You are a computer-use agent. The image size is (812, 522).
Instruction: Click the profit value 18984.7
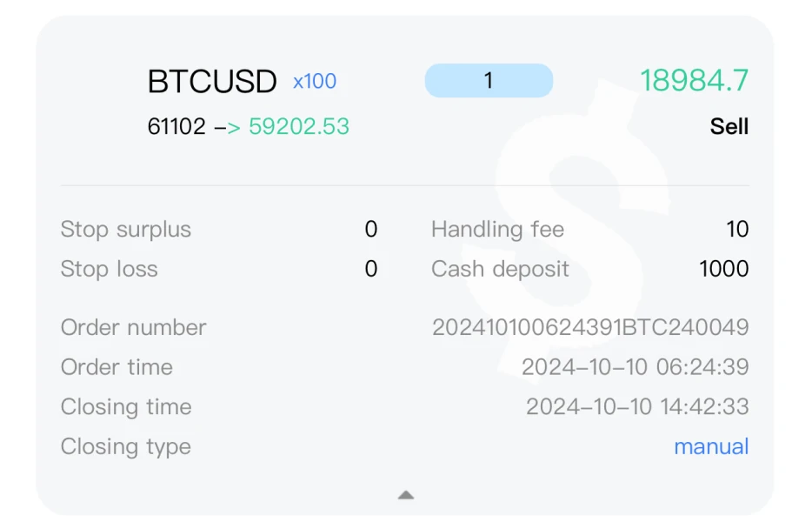tap(694, 81)
